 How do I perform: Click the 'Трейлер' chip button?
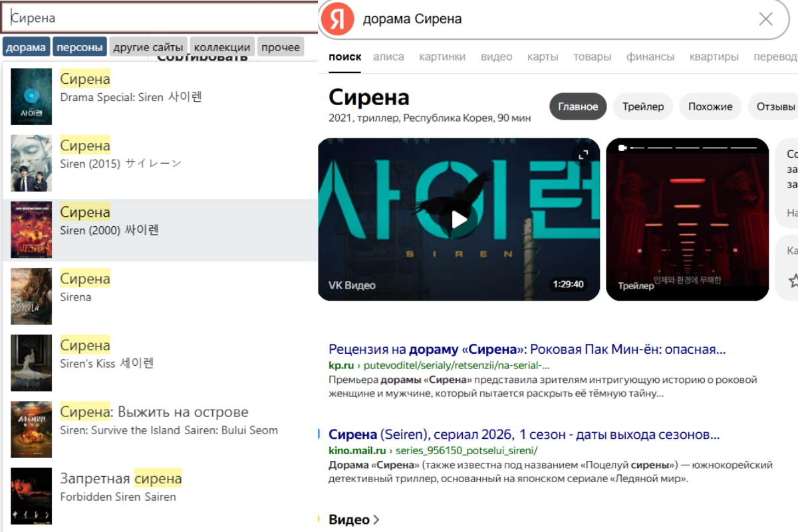coord(643,106)
